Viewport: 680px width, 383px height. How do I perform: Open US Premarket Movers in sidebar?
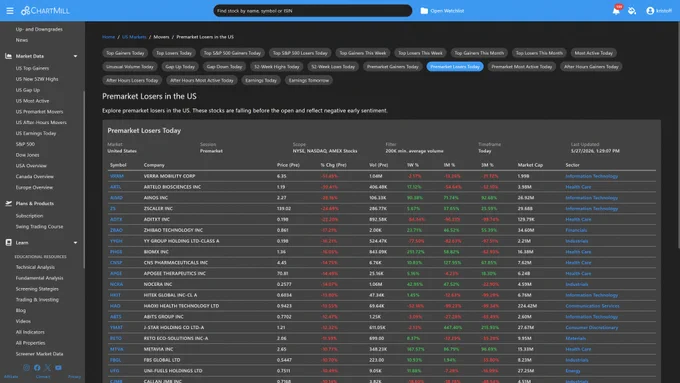click(x=39, y=111)
